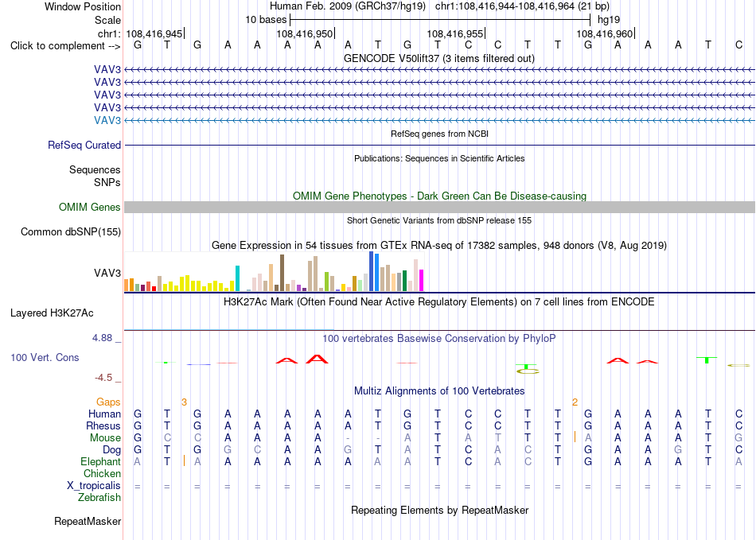Open the "RefSeq genes from NCBI" track title
Viewport: 756px width, 540px height.
(x=439, y=134)
